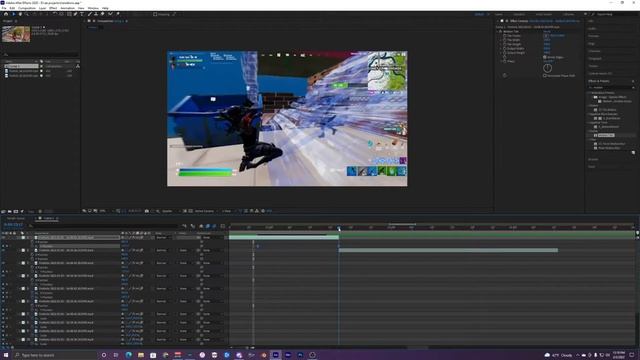The height and width of the screenshot is (360, 640).
Task: Select the Hand tool
Action: coord(20,14)
